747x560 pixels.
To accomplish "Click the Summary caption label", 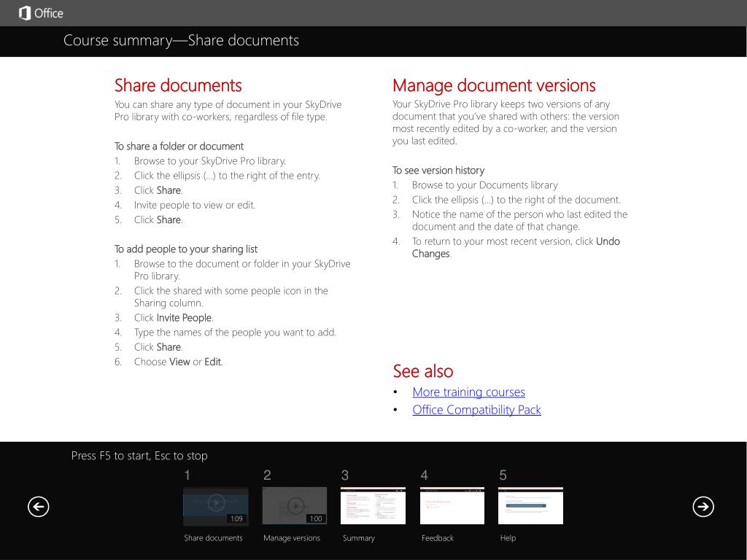I will point(359,538).
